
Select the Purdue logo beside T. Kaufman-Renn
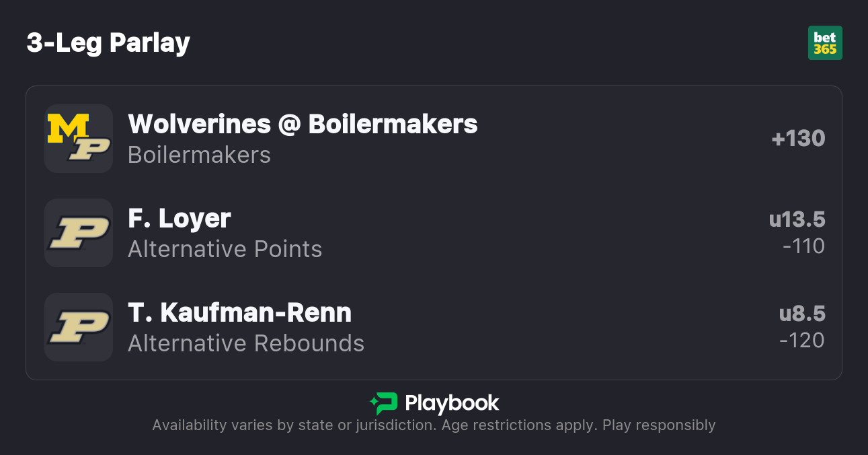[x=79, y=327]
